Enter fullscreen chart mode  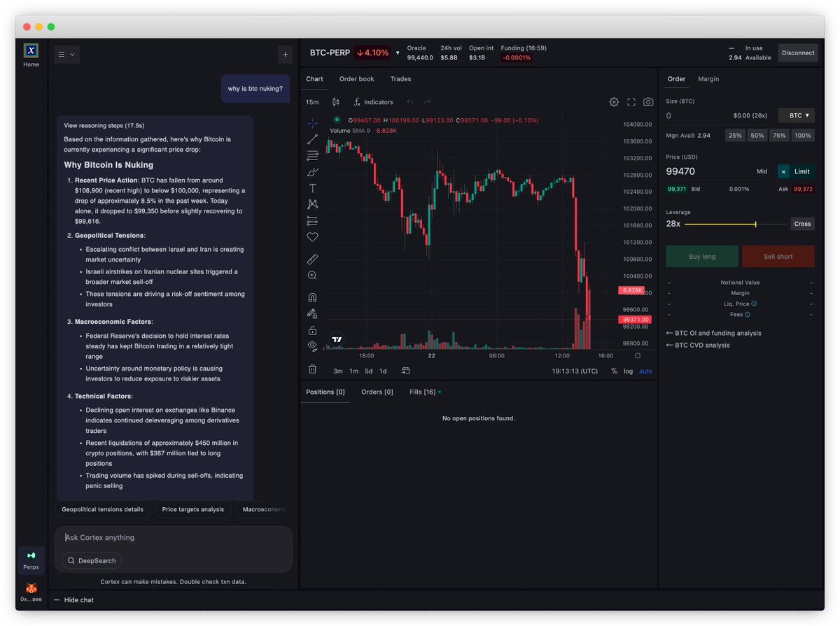point(631,102)
